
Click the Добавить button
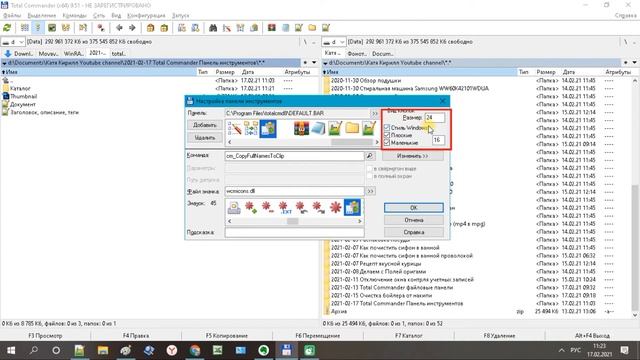click(x=205, y=125)
